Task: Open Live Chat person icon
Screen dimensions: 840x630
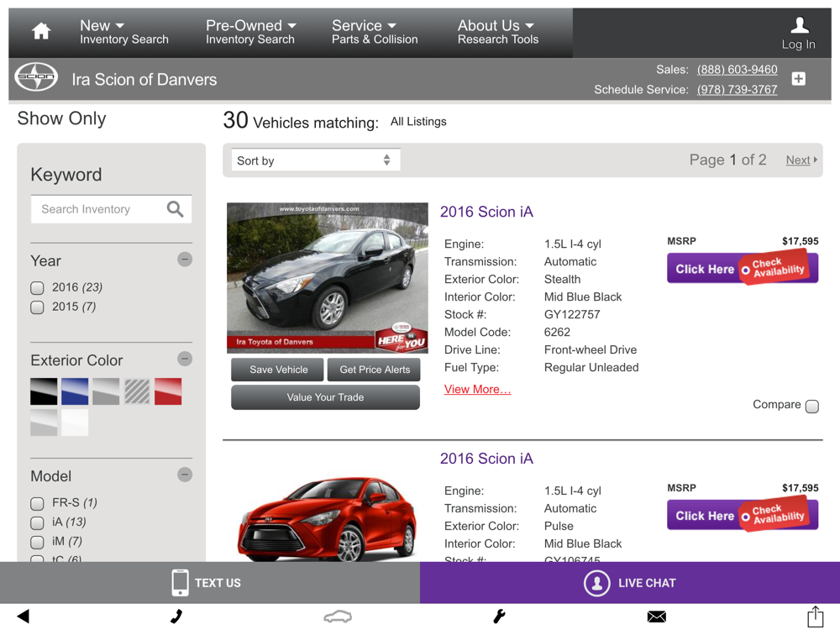Action: 596,583
